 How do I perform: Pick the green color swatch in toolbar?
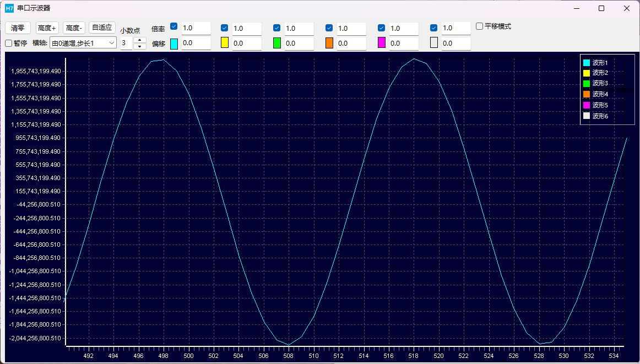[x=277, y=43]
